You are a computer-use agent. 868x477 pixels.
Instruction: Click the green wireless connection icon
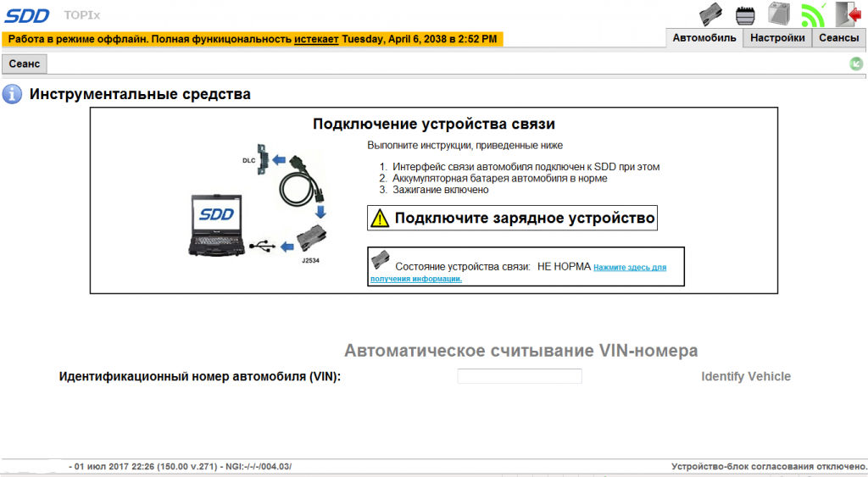click(813, 14)
